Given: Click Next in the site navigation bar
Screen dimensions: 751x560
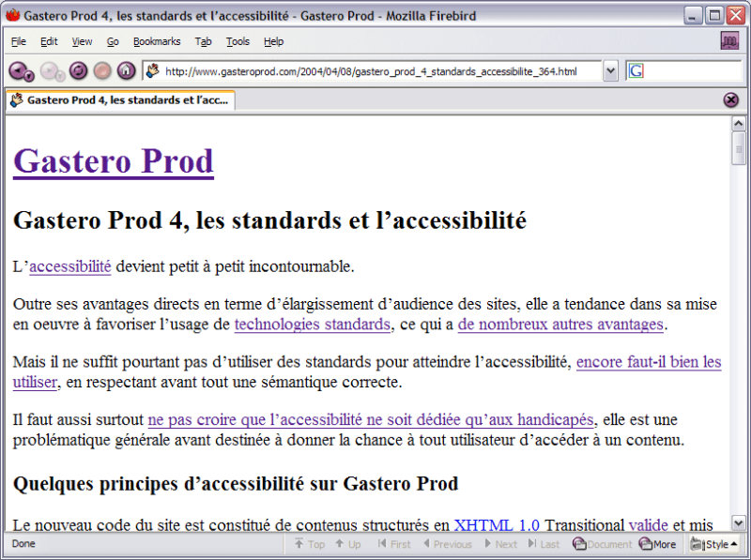Looking at the screenshot, I should pyautogui.click(x=501, y=544).
